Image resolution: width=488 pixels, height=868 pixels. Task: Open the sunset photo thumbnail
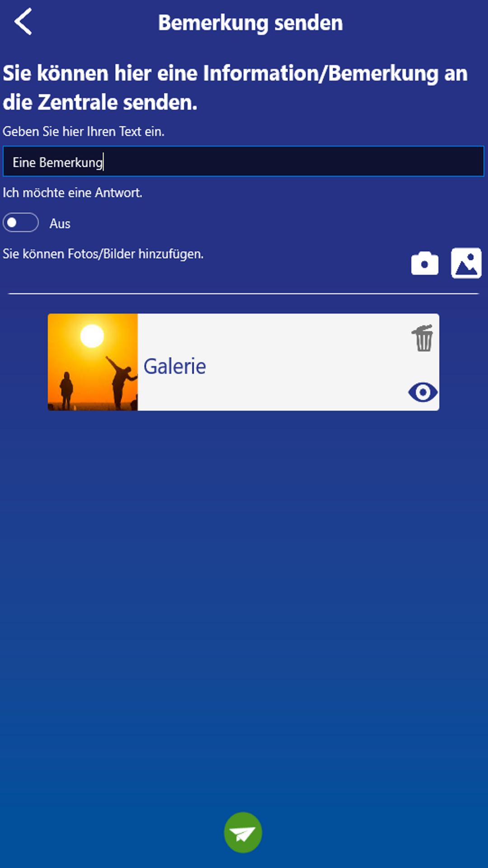click(93, 362)
